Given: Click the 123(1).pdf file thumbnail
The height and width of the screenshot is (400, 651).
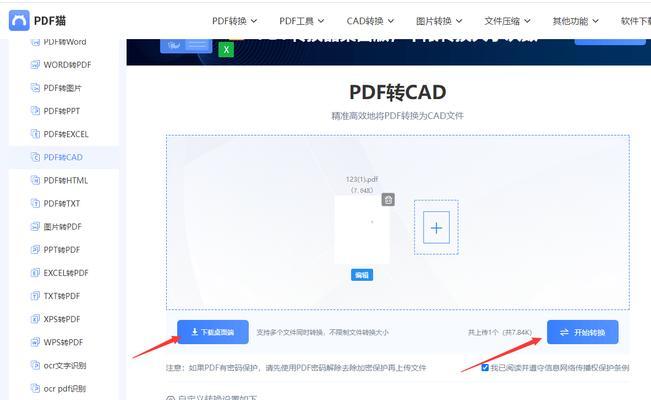Looking at the screenshot, I should (362, 230).
